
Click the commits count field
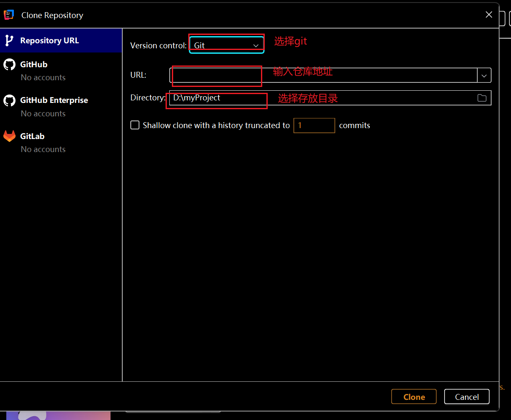click(x=314, y=125)
